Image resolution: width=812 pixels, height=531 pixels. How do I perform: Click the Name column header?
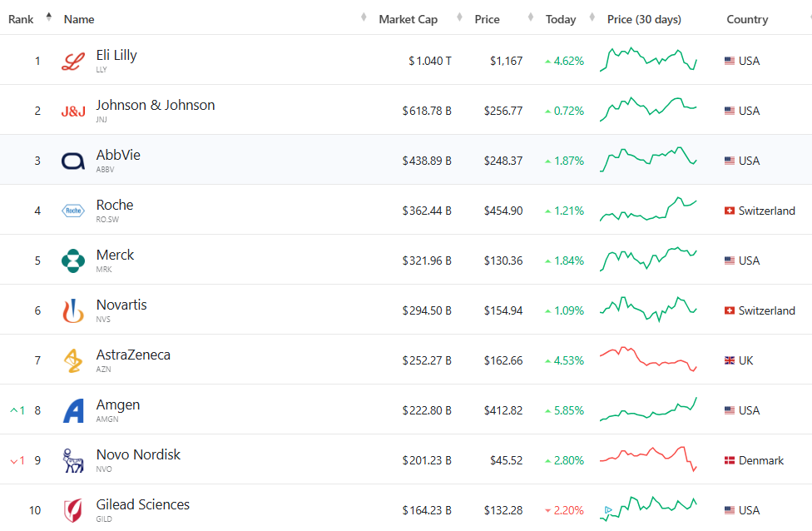(79, 20)
